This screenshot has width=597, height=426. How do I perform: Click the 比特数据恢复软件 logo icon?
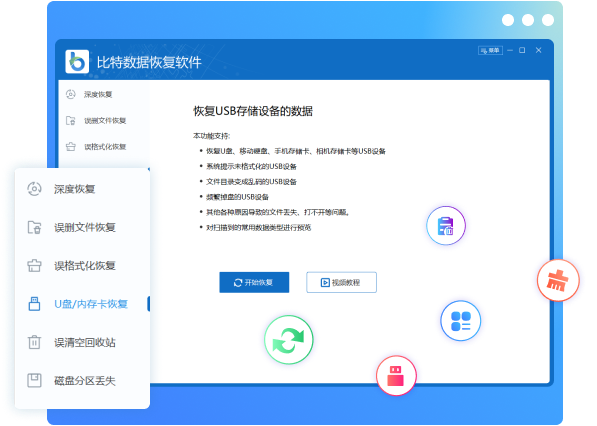[x=77, y=61]
